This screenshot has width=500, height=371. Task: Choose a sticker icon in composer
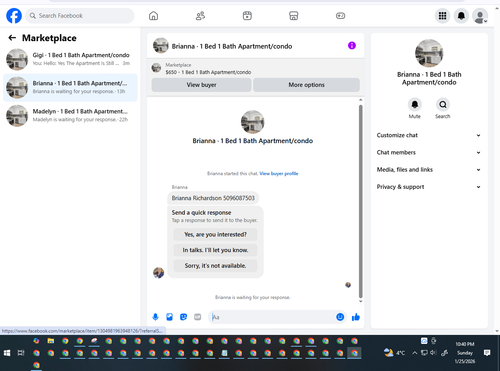183,317
